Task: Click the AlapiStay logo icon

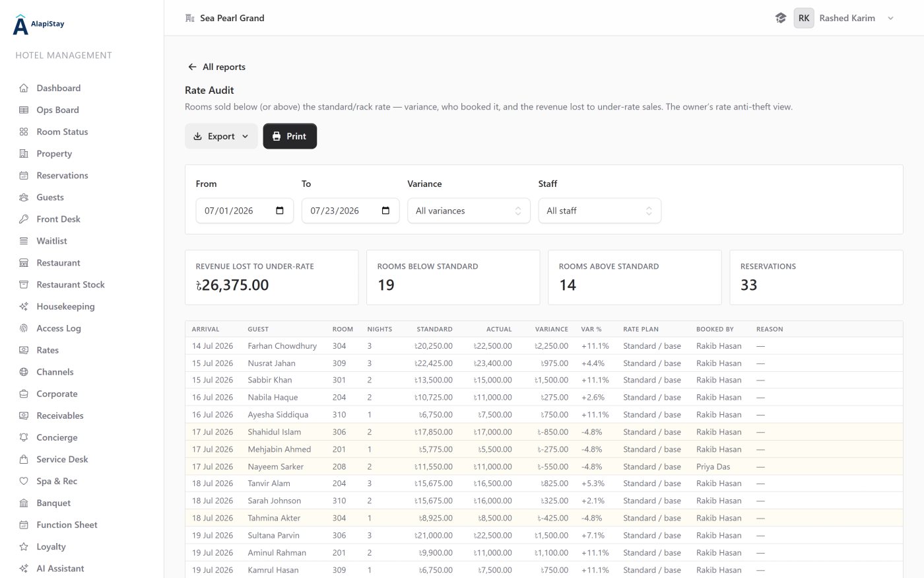Action: (x=20, y=24)
